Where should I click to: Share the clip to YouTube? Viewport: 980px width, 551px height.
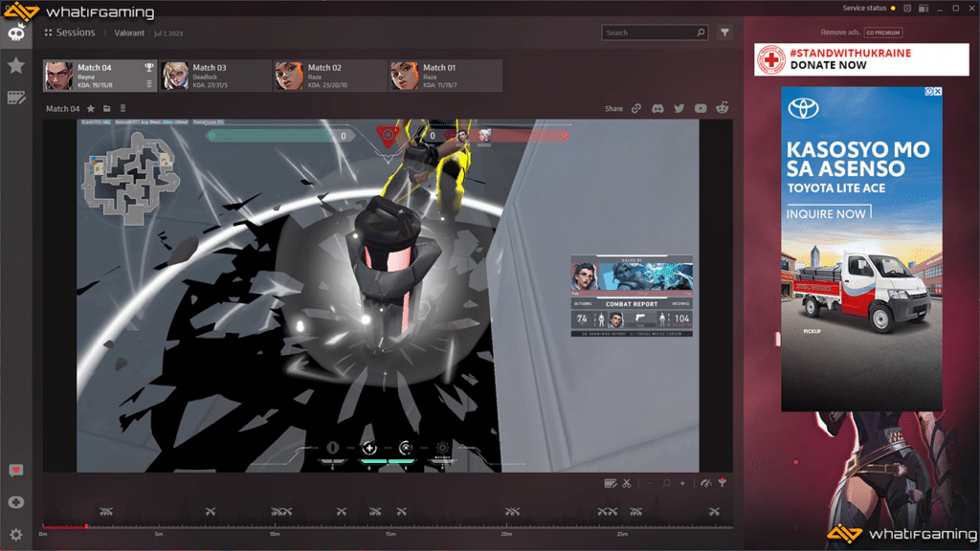point(701,108)
